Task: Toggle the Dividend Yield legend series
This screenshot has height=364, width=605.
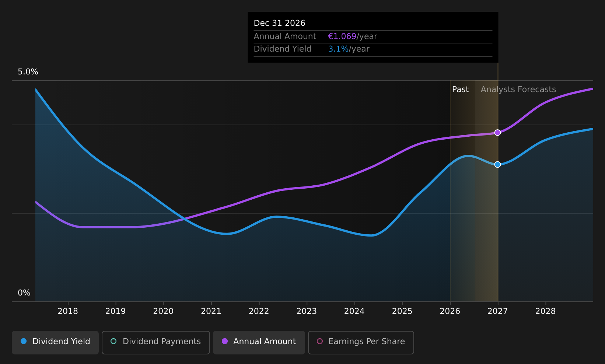Action: 55,342
